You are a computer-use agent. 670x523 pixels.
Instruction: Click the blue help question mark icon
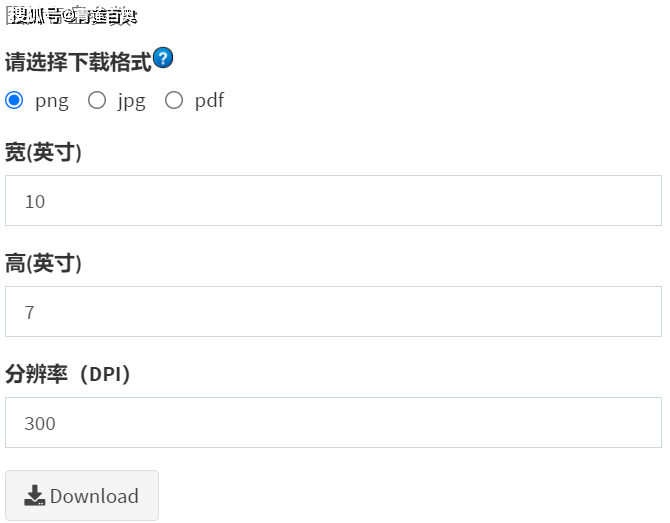pos(163,58)
